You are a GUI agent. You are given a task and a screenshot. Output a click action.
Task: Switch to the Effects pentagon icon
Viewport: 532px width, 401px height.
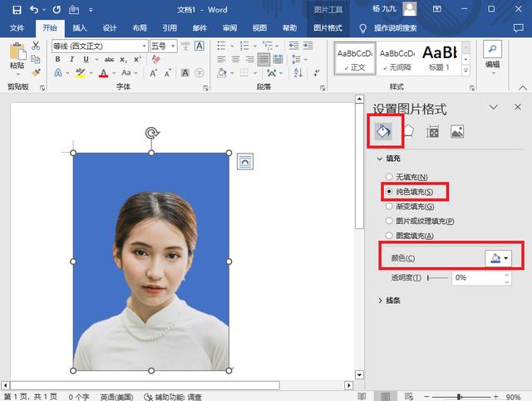point(408,131)
